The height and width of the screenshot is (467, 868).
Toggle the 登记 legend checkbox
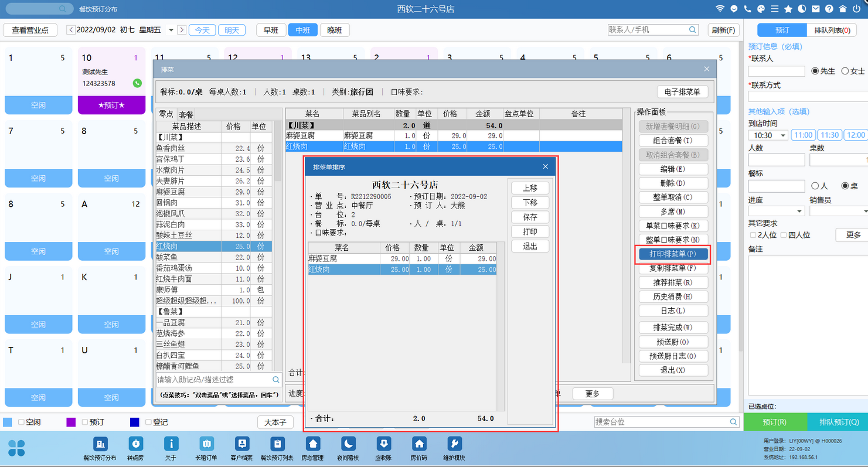(148, 422)
